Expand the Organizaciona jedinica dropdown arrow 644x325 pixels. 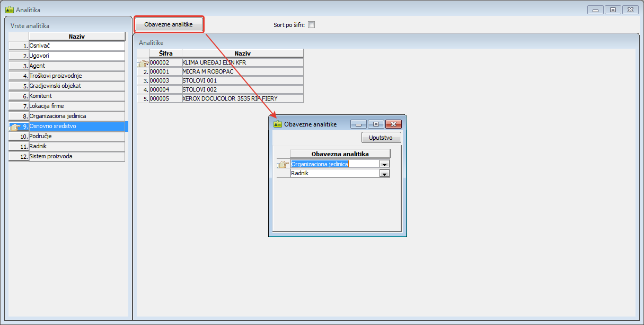pos(384,164)
